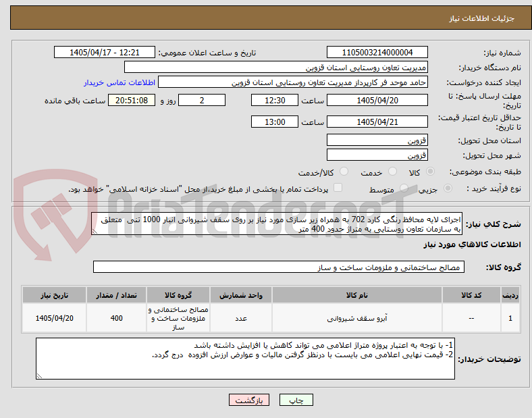Click the واحد شمارش column header
This screenshot has height=418, width=532.
[241, 295]
